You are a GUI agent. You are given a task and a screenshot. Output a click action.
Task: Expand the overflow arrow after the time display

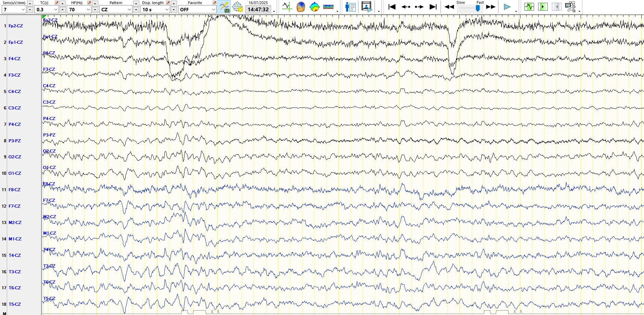(x=274, y=11)
